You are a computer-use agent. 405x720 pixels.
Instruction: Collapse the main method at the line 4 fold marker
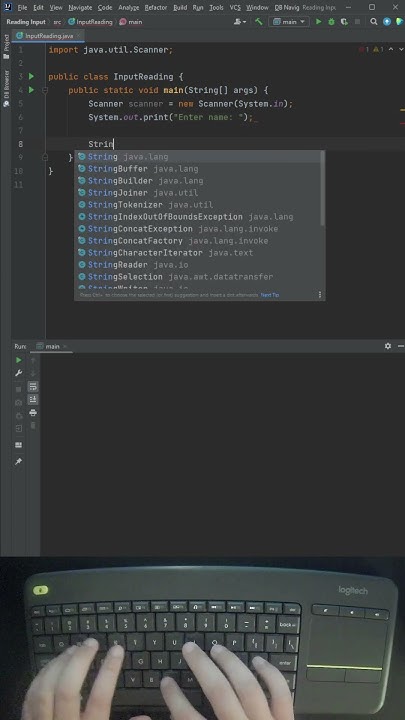[x=45, y=90]
